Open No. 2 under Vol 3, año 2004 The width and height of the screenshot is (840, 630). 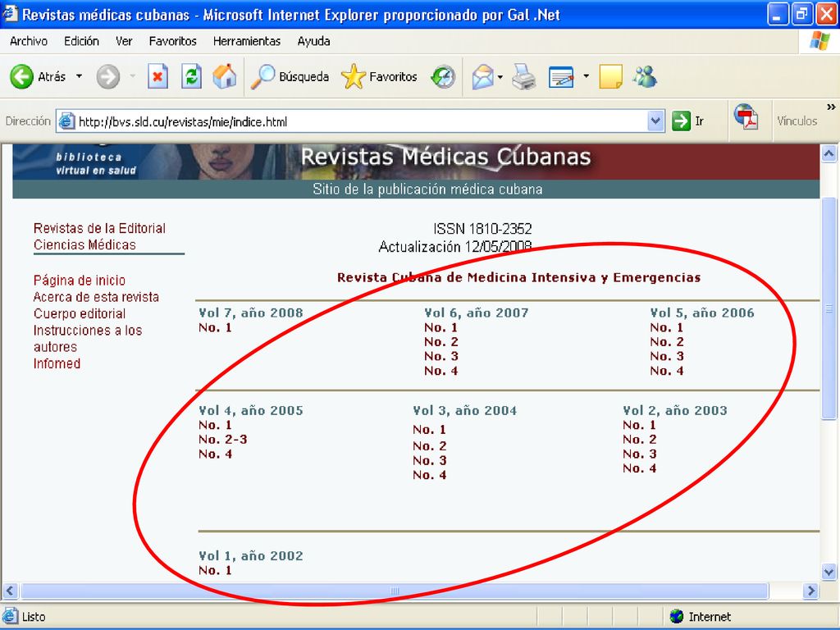coord(430,445)
